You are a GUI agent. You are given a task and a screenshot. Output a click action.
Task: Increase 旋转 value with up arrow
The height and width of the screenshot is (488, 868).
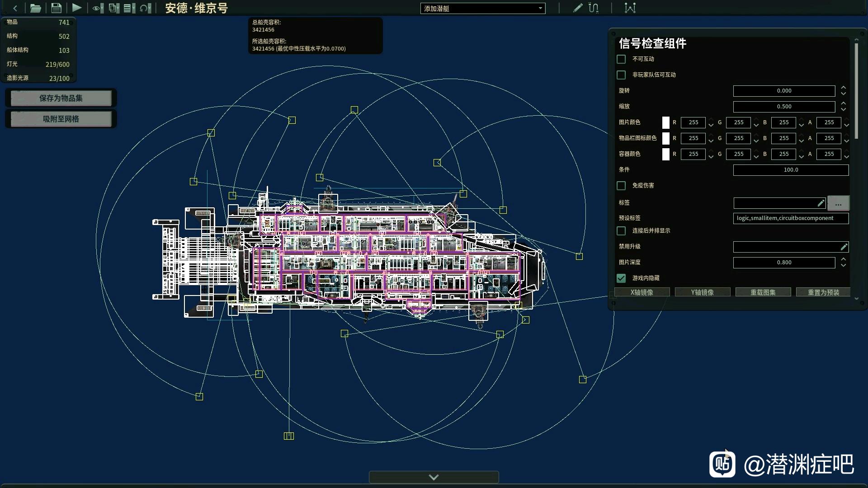[x=843, y=88]
